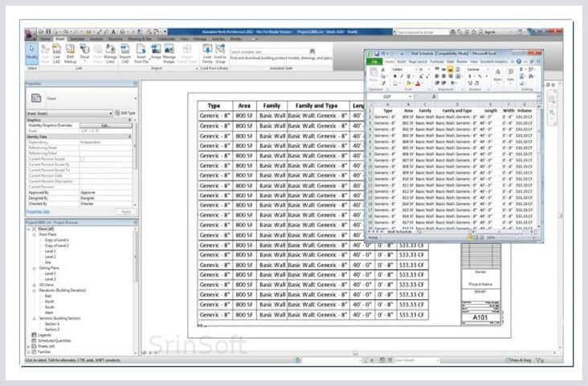Click the A101 sheet number in title block
This screenshot has height=386, width=588.
480,318
